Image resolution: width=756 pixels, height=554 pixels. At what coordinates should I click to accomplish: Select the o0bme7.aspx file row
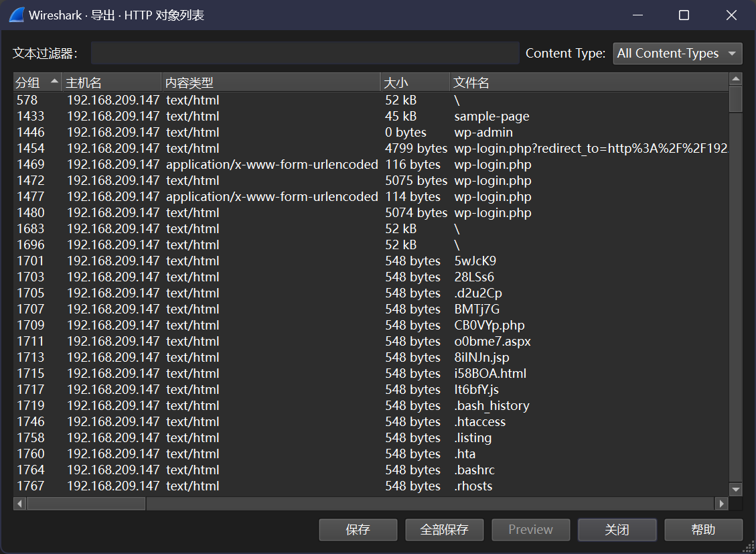click(371, 342)
